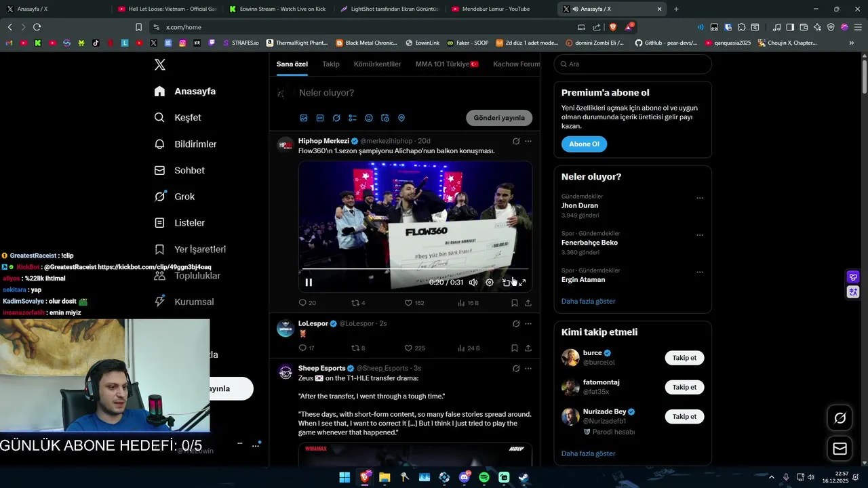Open Bildirimler notifications
The width and height of the screenshot is (868, 488).
click(x=186, y=144)
